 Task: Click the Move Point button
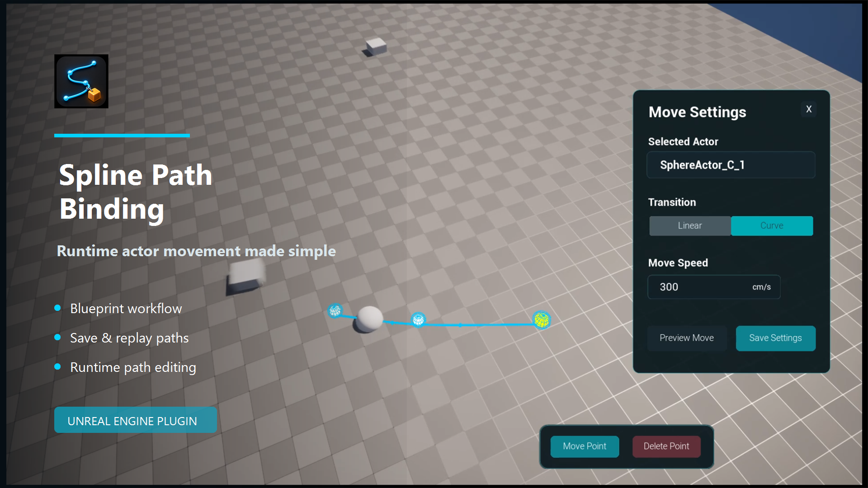585,446
